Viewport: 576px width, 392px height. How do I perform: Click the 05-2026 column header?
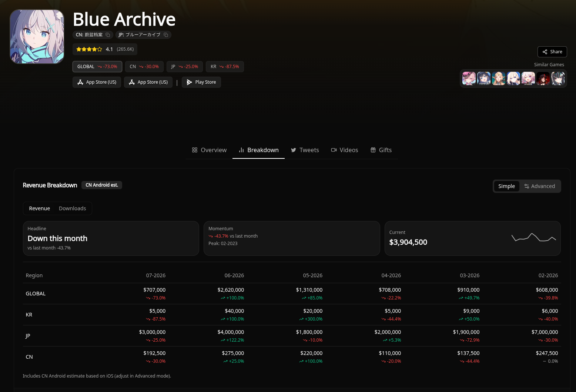[x=313, y=275]
